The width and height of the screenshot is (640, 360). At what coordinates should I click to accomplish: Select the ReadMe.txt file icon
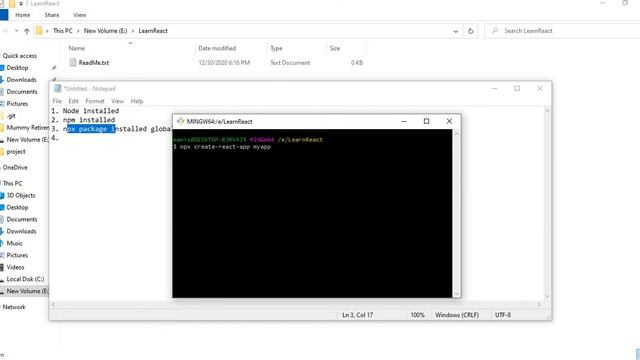click(73, 62)
